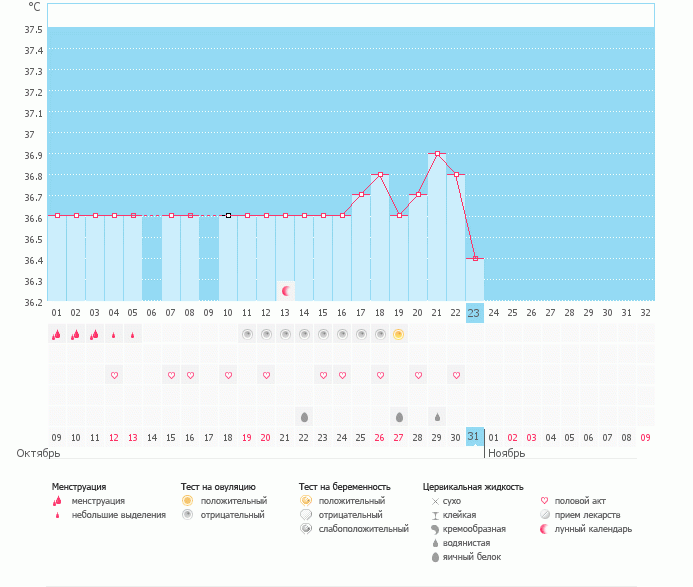Click the 'лунный календарь' legend icon
Image resolution: width=693 pixels, height=587 pixels.
(x=545, y=529)
